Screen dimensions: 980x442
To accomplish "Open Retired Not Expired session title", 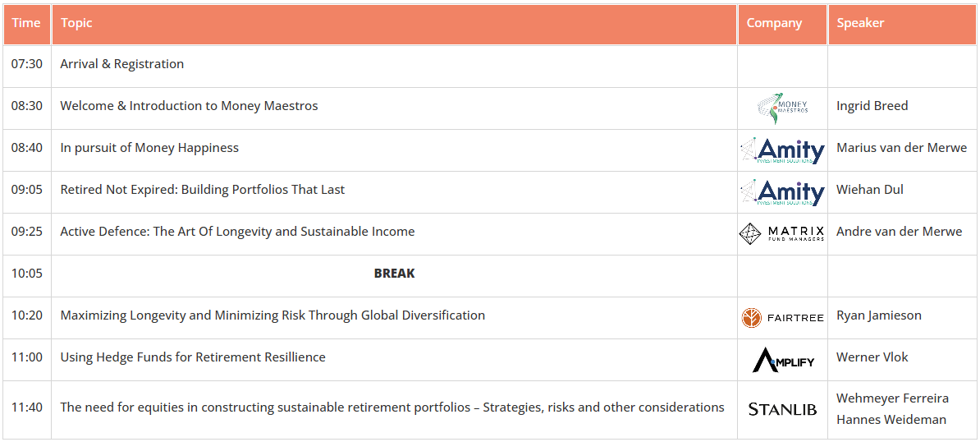I will pyautogui.click(x=203, y=190).
